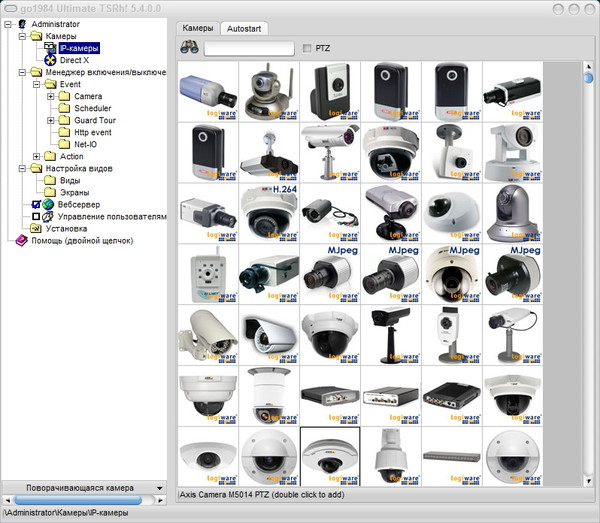Open the Вебсервер globe icon
This screenshot has width=600, height=523.
(x=47, y=204)
